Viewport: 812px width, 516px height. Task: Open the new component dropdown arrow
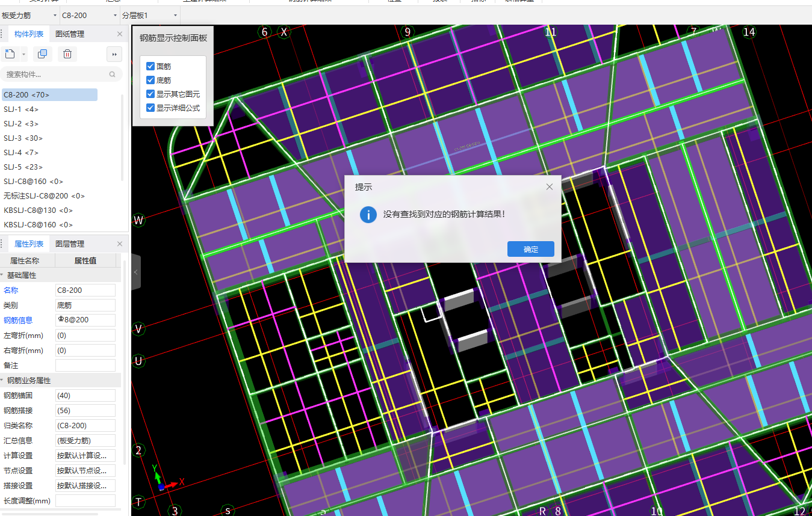coord(24,54)
